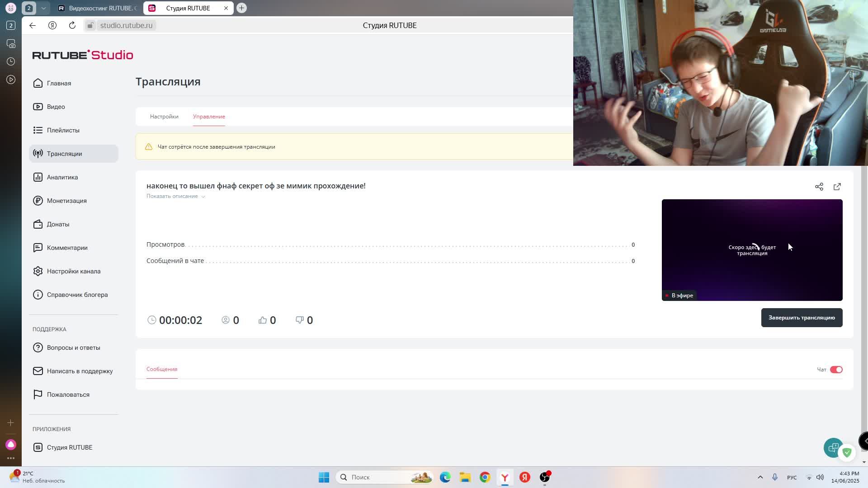
Task: Open broadcast in new window icon
Action: coord(837,187)
